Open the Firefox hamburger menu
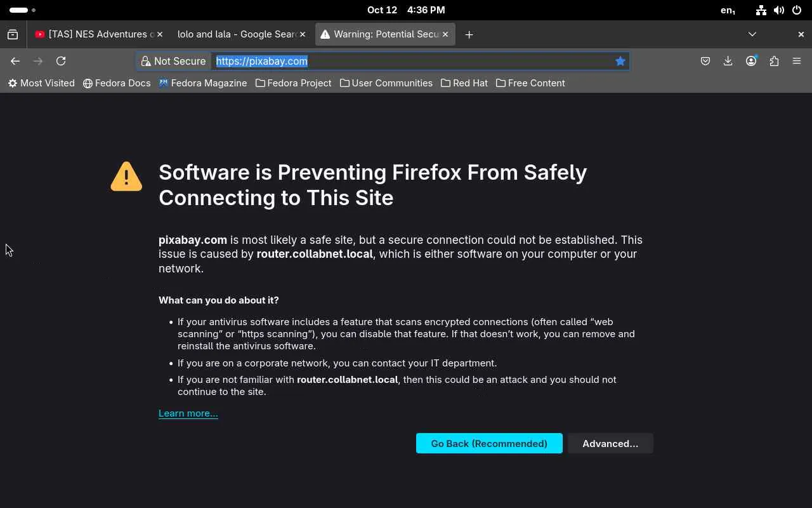The image size is (812, 508). (797, 61)
